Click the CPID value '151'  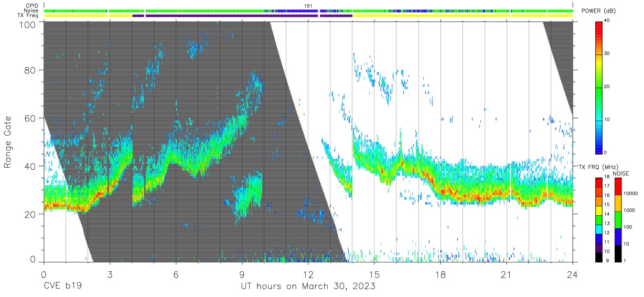pyautogui.click(x=308, y=6)
